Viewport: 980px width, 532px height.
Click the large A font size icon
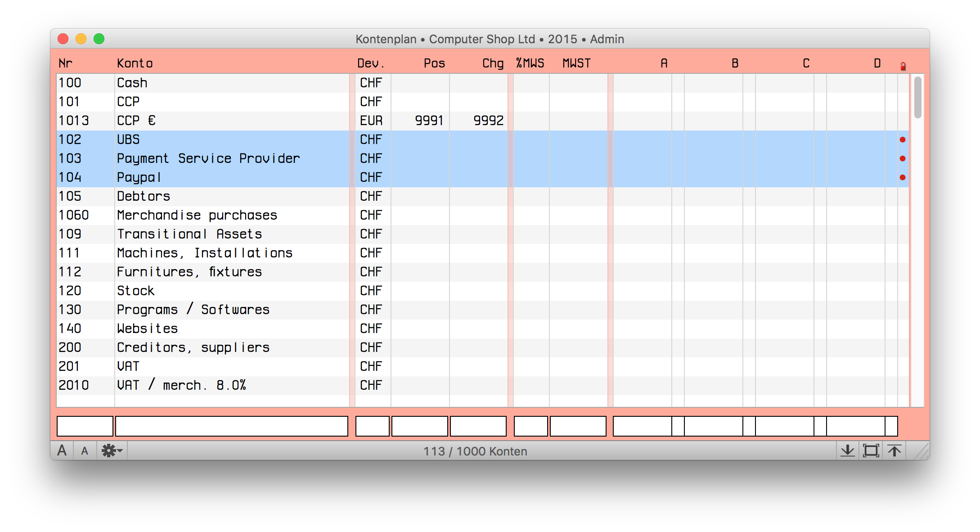pyautogui.click(x=62, y=451)
